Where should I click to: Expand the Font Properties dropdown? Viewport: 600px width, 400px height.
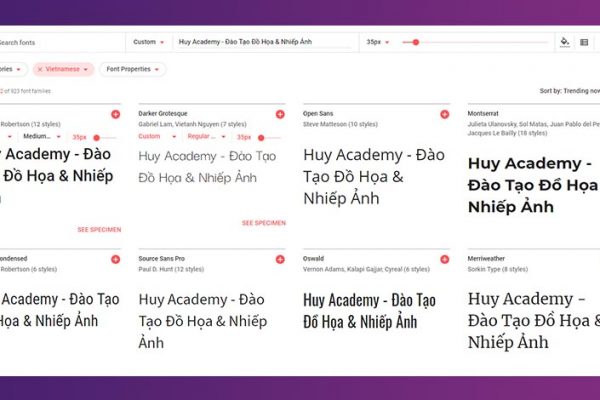132,69
